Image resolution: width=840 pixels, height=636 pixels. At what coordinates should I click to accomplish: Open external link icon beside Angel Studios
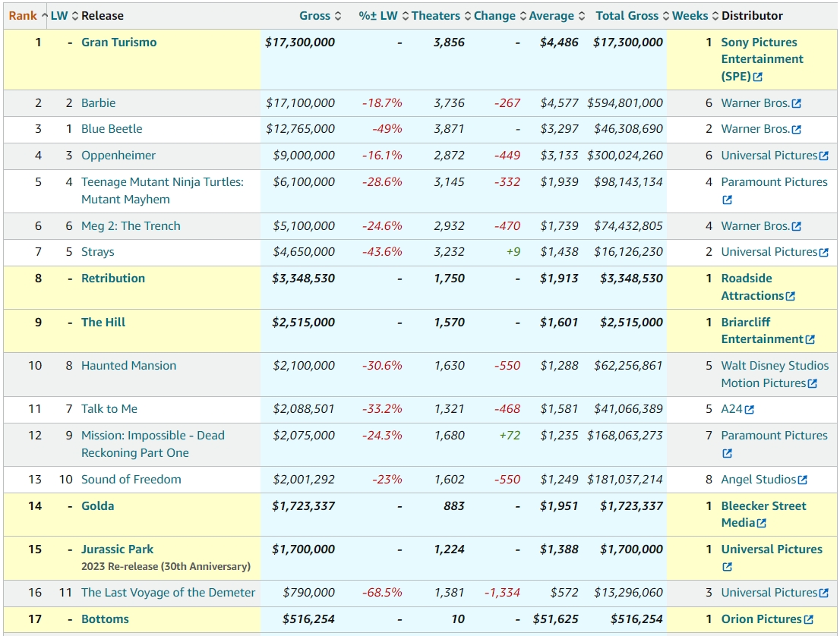pos(803,480)
